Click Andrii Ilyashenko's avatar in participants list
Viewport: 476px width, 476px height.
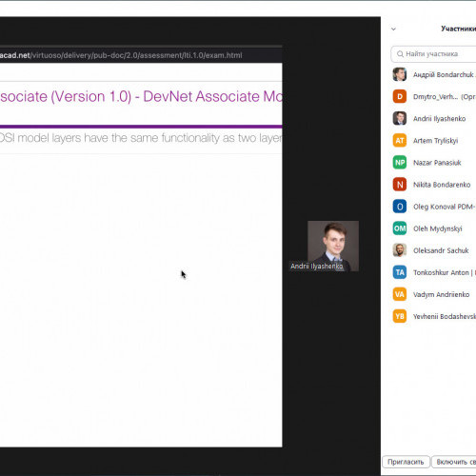pos(400,118)
